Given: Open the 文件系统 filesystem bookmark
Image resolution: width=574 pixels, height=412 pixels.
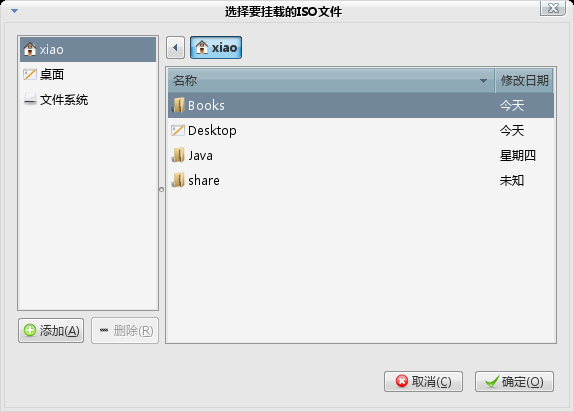Looking at the screenshot, I should (88, 100).
